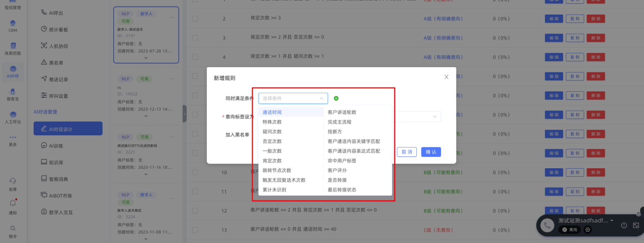Open the 选择条件 dropdown
644x243 pixels.
click(x=293, y=98)
